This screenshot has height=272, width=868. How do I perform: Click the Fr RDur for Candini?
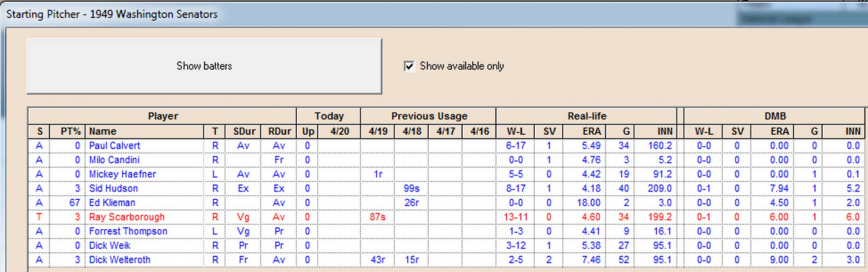pos(278,160)
